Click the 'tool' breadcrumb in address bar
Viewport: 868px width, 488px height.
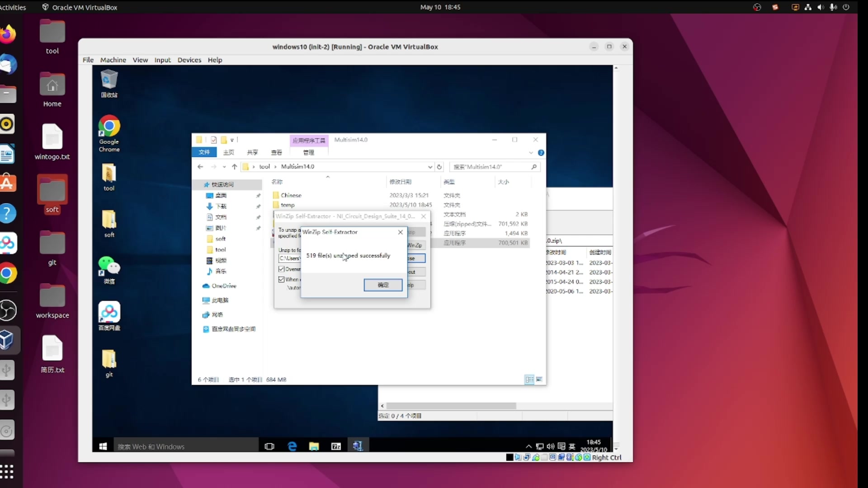pos(264,167)
